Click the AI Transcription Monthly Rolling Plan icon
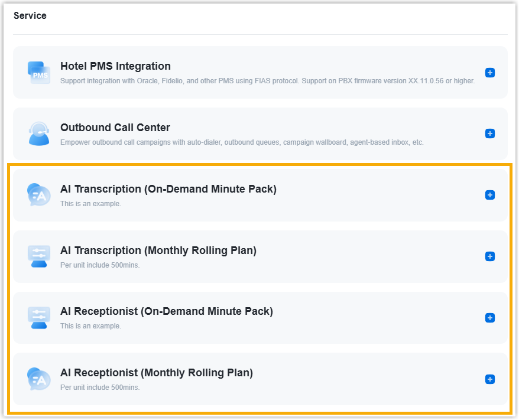The width and height of the screenshot is (519, 420). tap(39, 256)
